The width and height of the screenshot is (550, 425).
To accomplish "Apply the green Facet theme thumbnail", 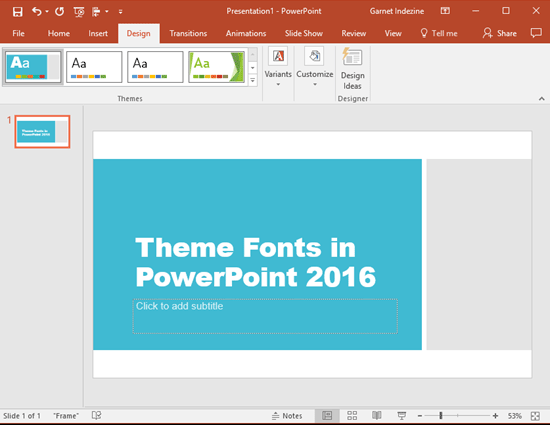I will tap(216, 67).
